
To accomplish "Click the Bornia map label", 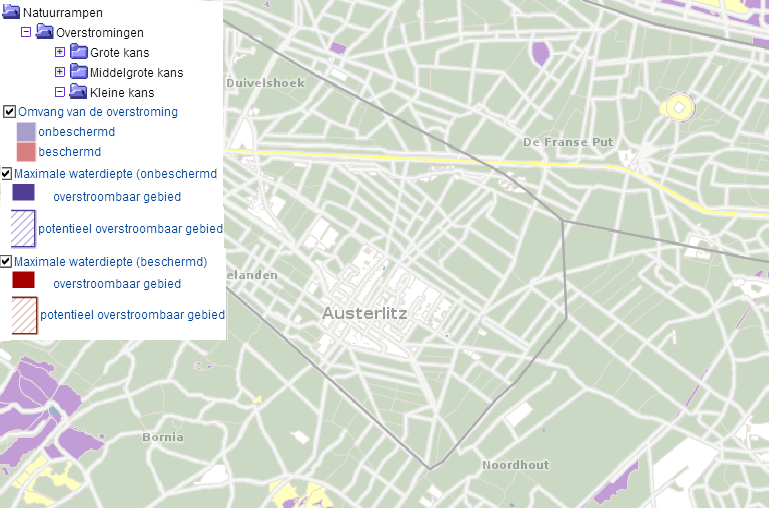I will [x=163, y=437].
